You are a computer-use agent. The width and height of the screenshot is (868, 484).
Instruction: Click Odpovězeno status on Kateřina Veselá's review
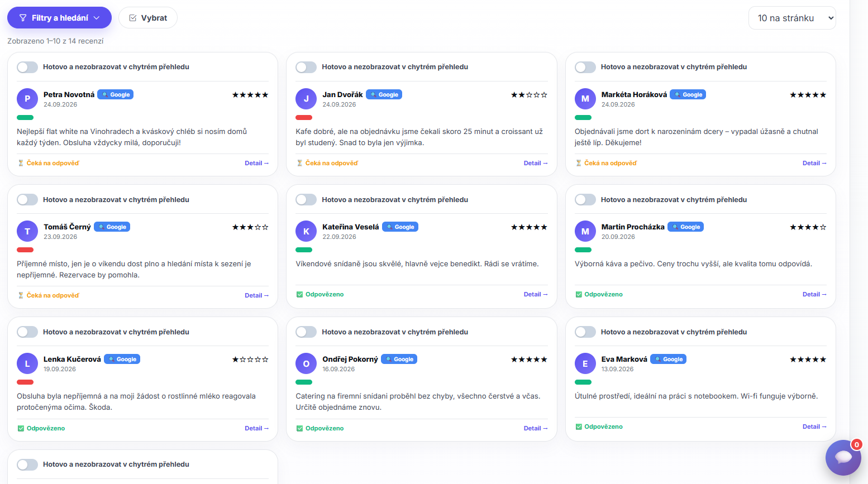(x=320, y=295)
